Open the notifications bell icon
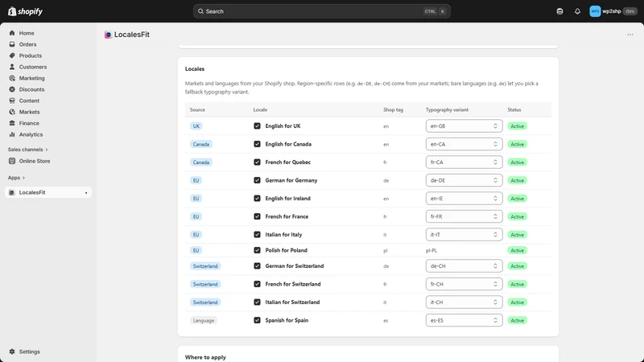Image resolution: width=644 pixels, height=362 pixels. (x=577, y=11)
